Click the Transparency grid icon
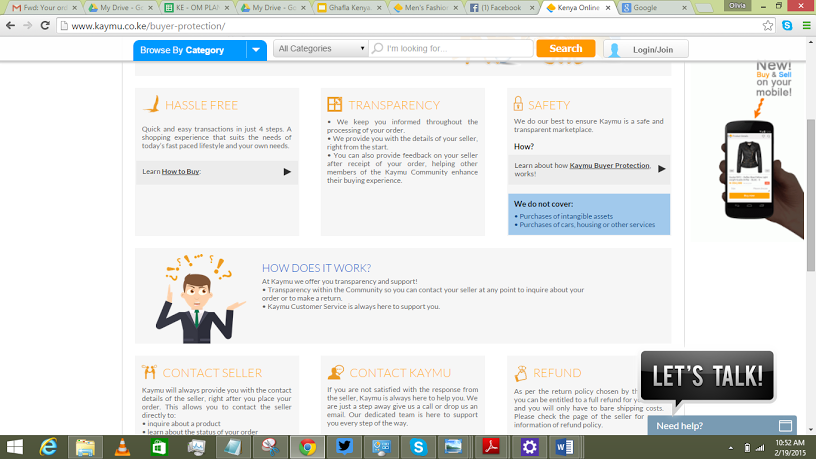 click(335, 104)
